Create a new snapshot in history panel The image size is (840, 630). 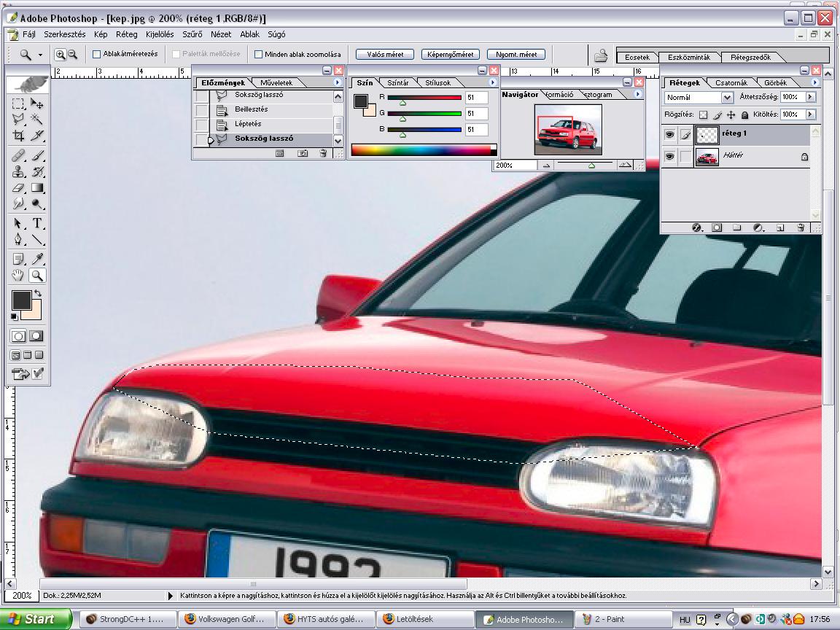click(303, 154)
